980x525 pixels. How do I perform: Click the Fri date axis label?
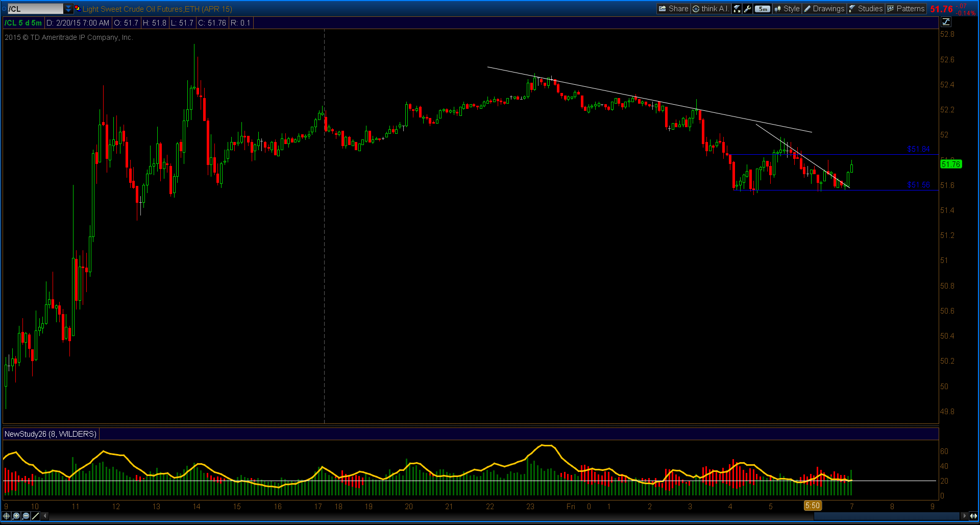pos(571,507)
